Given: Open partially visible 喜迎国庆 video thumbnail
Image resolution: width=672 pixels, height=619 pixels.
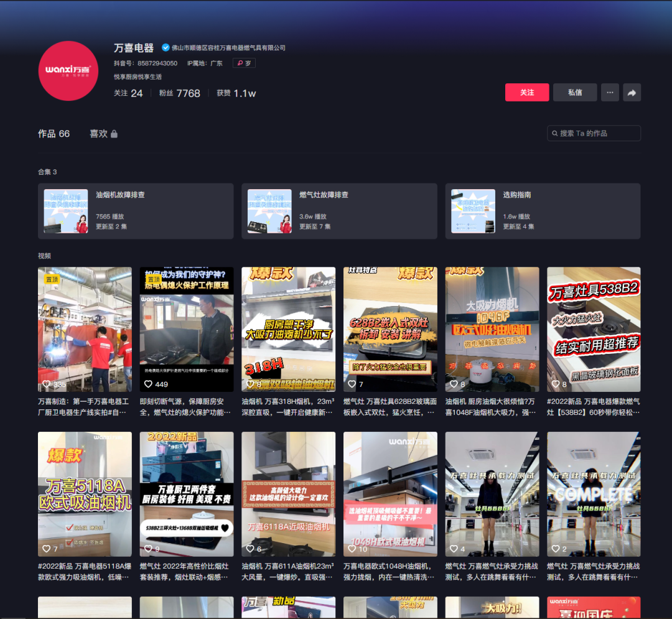Looking at the screenshot, I should click(594, 607).
